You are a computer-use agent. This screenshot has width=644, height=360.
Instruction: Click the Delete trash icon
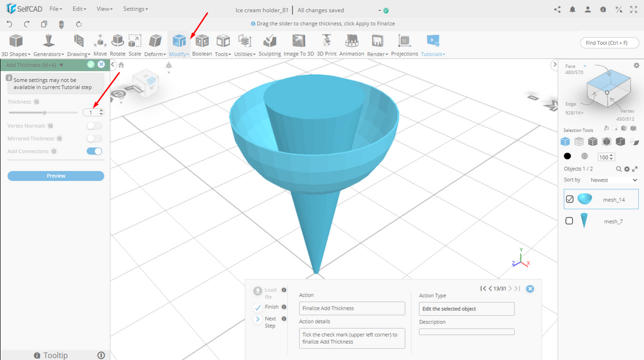(x=61, y=25)
